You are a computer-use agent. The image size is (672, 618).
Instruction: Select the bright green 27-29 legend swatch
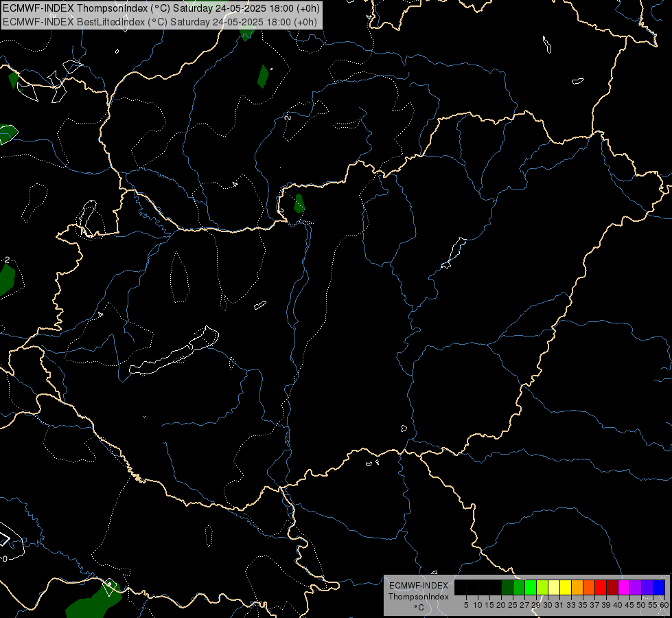[x=530, y=587]
